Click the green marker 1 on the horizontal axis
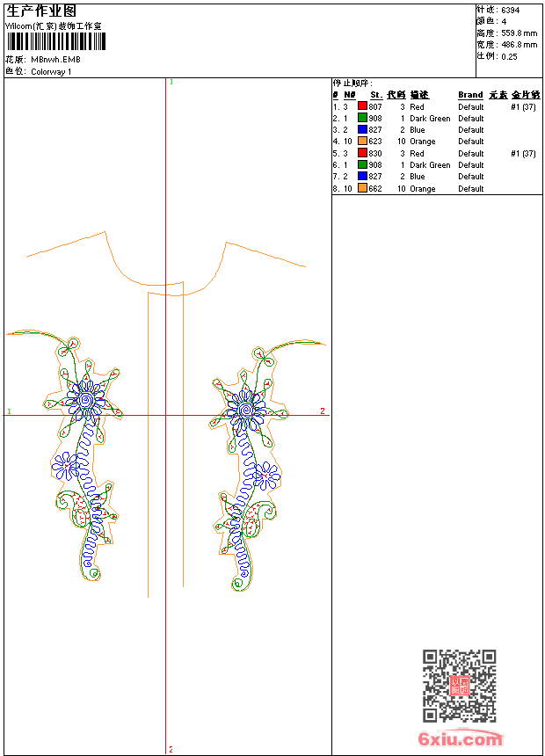The width and height of the screenshot is (545, 756). click(9, 411)
